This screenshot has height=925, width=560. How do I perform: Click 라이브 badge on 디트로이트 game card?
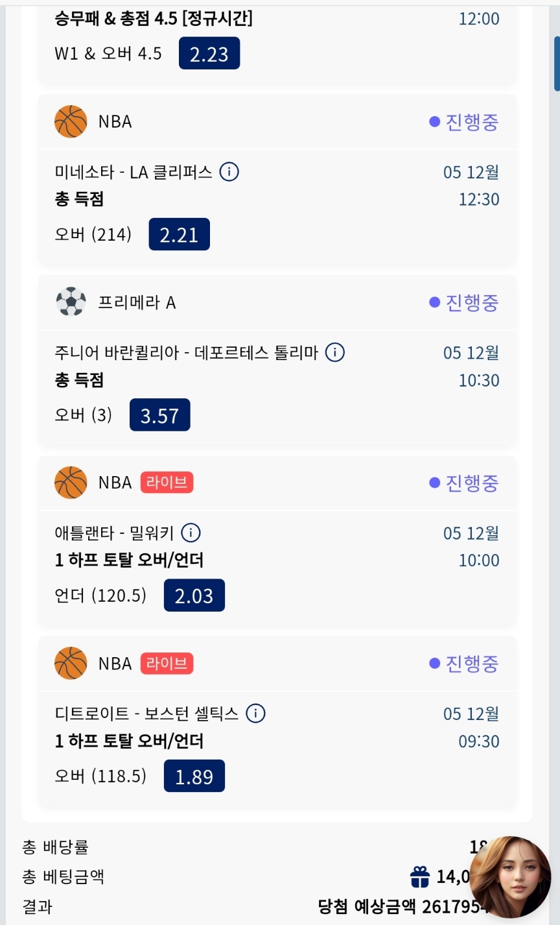coord(167,663)
